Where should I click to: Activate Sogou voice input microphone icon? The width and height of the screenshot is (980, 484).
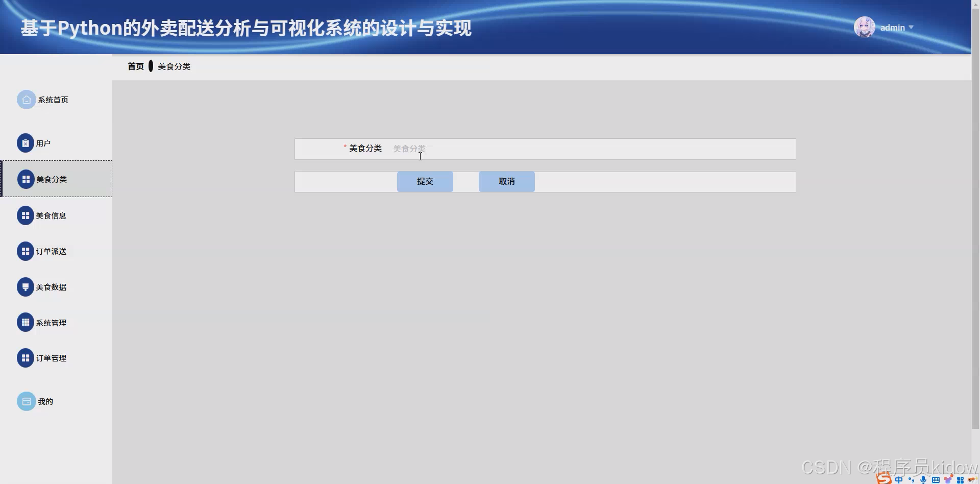point(923,479)
